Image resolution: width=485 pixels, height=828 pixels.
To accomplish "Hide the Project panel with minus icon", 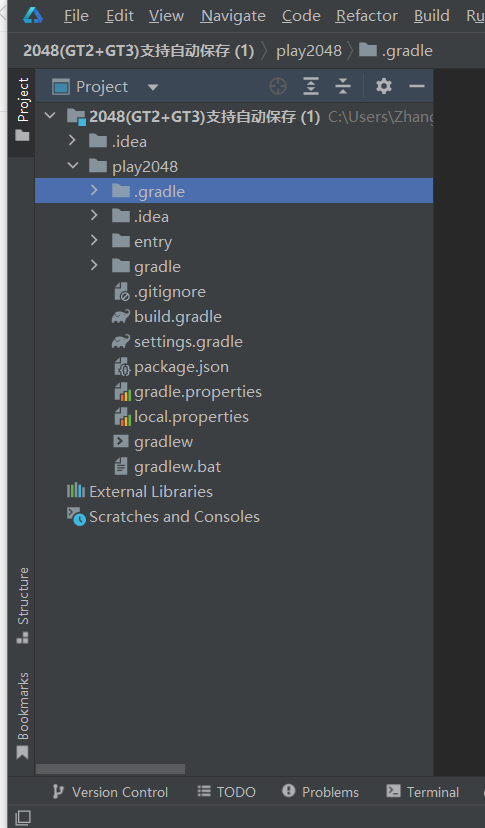I will 417,86.
